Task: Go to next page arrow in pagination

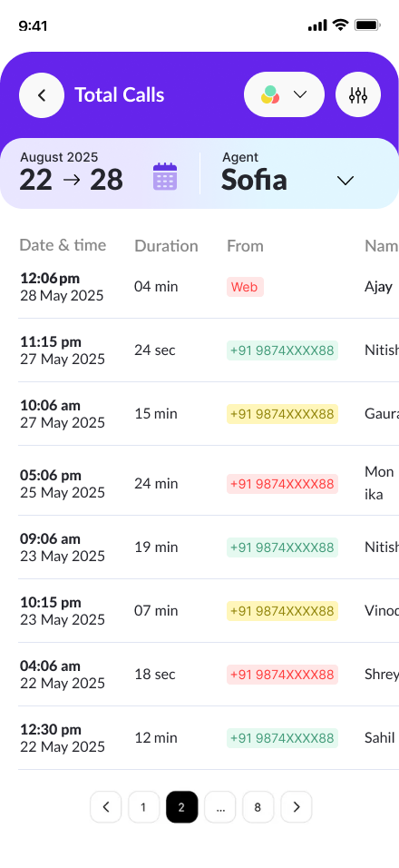Action: tap(297, 807)
